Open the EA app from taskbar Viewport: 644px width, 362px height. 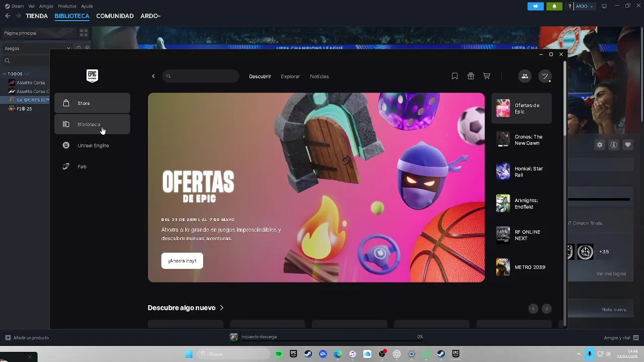[x=323, y=354]
